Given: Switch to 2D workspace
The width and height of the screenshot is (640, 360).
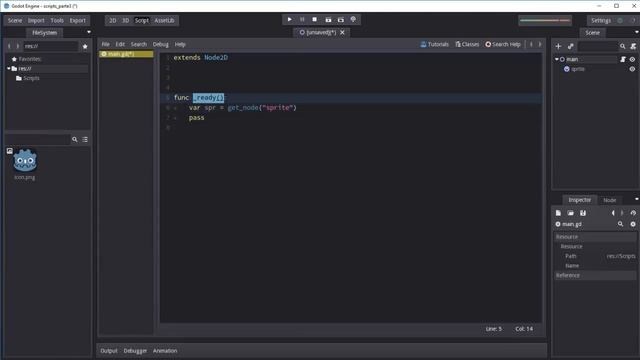Looking at the screenshot, I should point(112,20).
